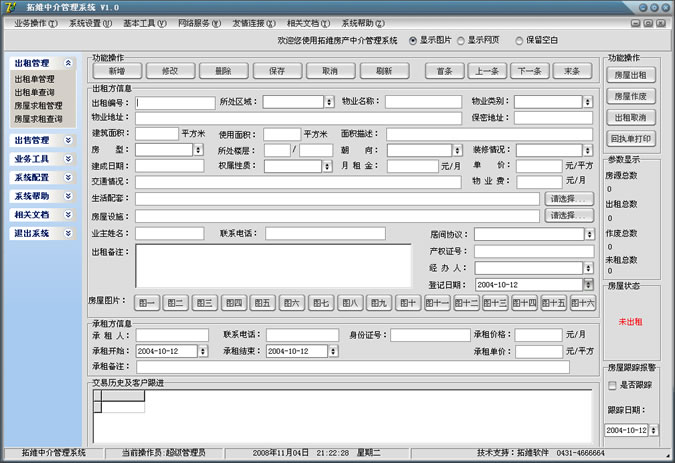The image size is (675, 463).
Task: Go to previous record with 上一条
Action: pyautogui.click(x=487, y=71)
